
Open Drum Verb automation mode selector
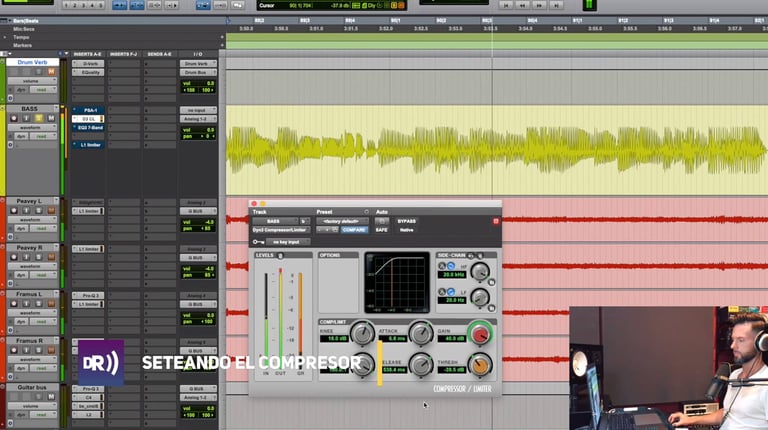(43, 90)
